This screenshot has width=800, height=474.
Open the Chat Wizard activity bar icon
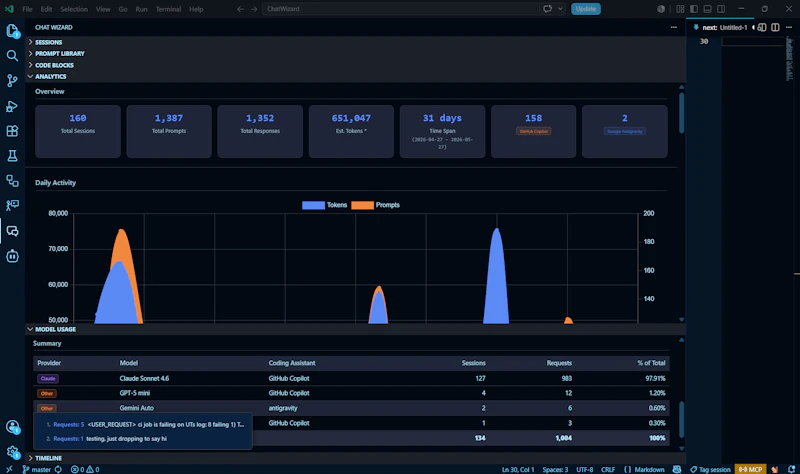(12, 231)
